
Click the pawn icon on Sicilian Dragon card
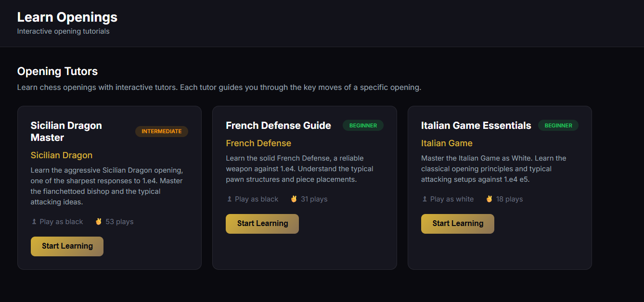[x=34, y=222]
